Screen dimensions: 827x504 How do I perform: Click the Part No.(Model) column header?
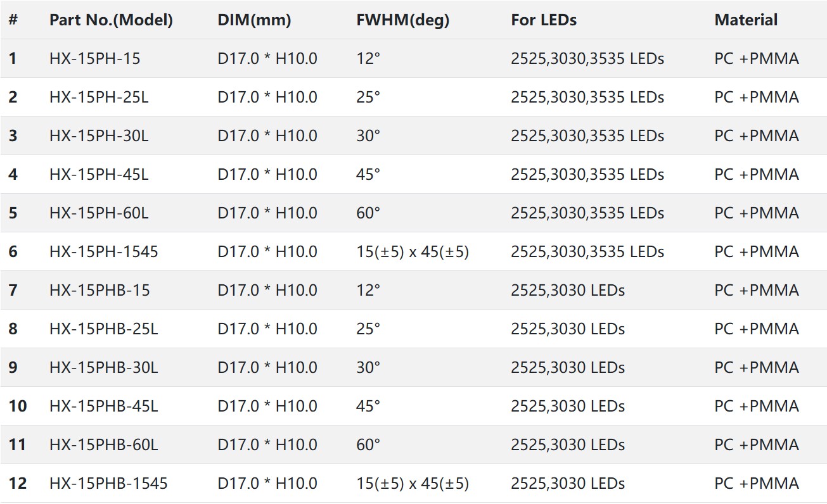point(111,20)
